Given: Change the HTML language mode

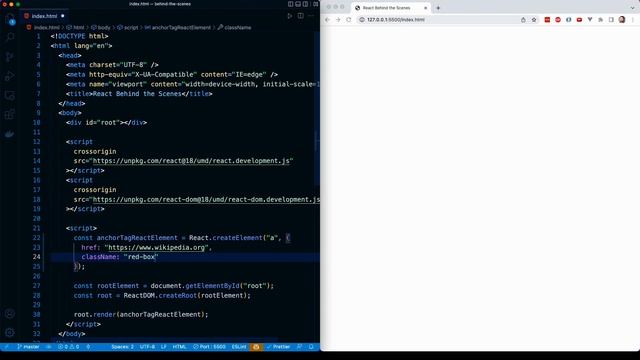Looking at the screenshot, I should pos(179,347).
